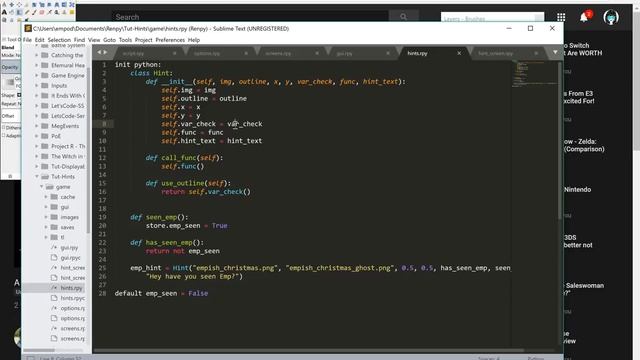
Task: Click the magnifier search button in browser
Action: coord(403,16)
